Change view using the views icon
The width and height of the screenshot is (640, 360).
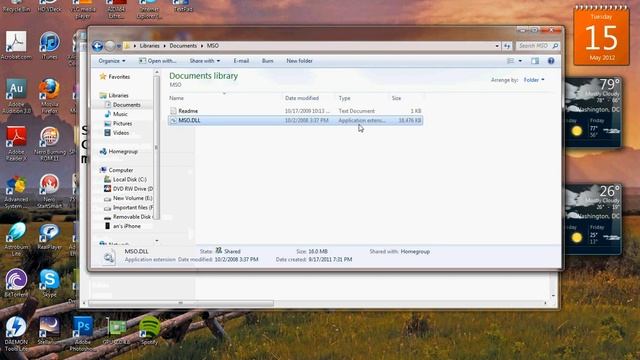511,61
